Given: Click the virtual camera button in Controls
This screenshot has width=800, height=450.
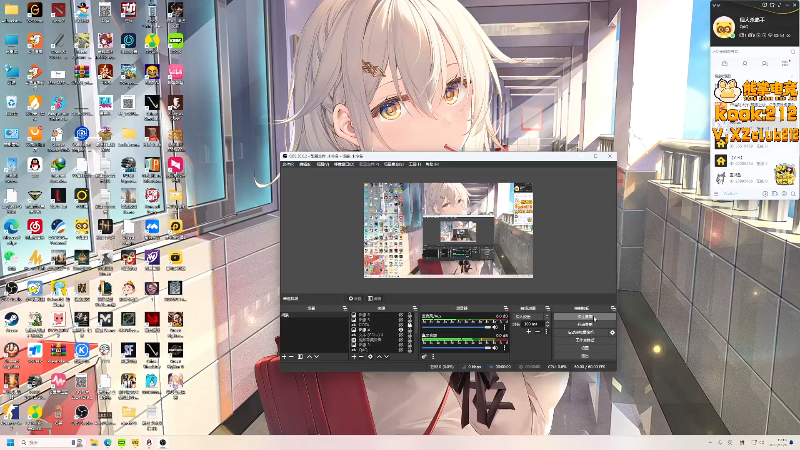Looking at the screenshot, I should click(x=582, y=332).
